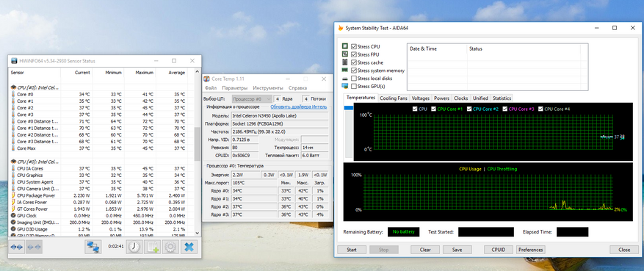644x271 pixels.
Task: Open HWiNFO sensor settings gear icon
Action: tap(171, 247)
